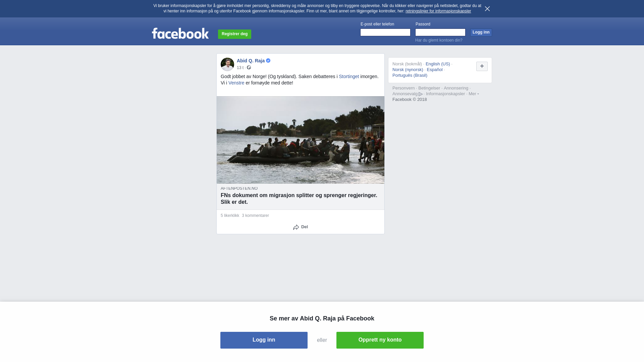Open the Stortinget link in the post
644x362 pixels.
349,76
